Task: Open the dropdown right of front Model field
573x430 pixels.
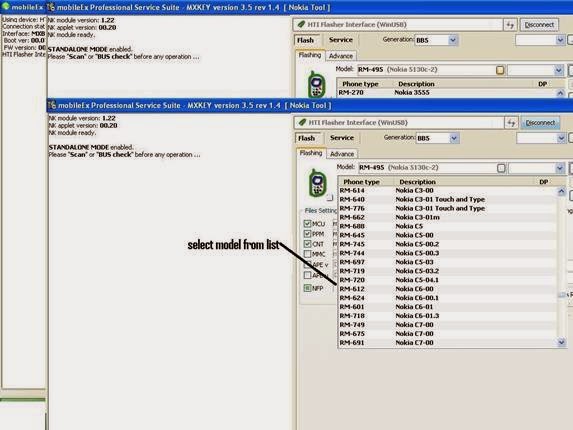Action: [x=559, y=168]
